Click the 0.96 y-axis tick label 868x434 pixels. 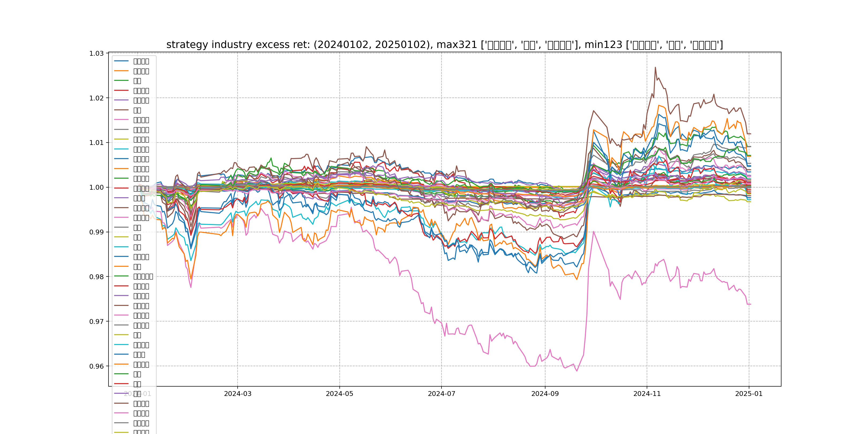tap(96, 366)
